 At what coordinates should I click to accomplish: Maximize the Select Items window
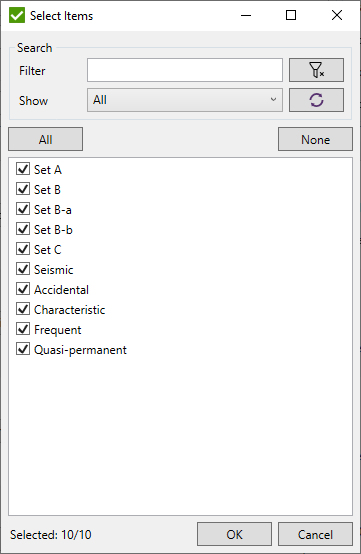(291, 15)
